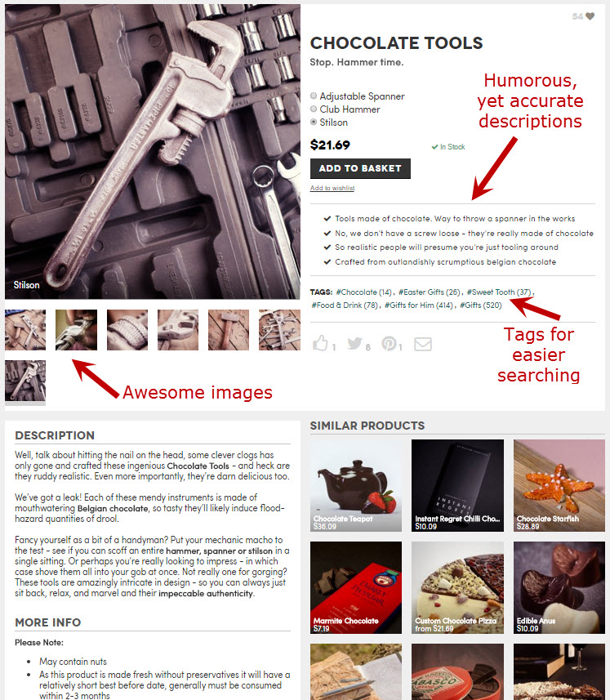
Task: Share via the Twitter bird icon
Action: 354,343
